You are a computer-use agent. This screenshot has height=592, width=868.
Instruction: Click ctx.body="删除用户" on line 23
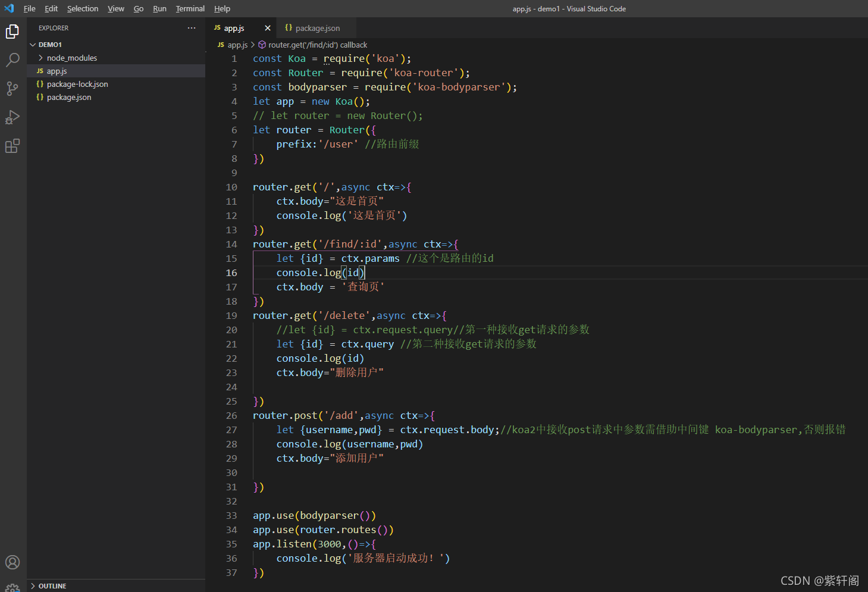(330, 372)
